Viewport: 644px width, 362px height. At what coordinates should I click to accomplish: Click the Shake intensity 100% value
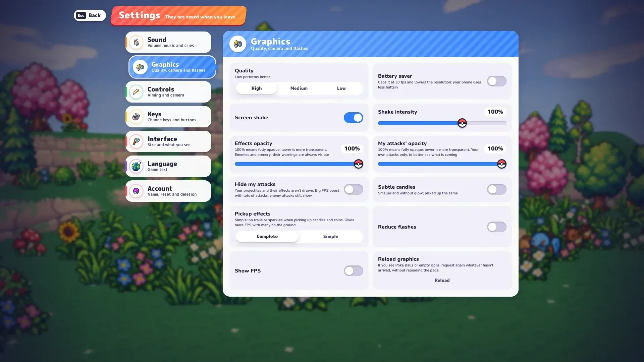pyautogui.click(x=495, y=112)
